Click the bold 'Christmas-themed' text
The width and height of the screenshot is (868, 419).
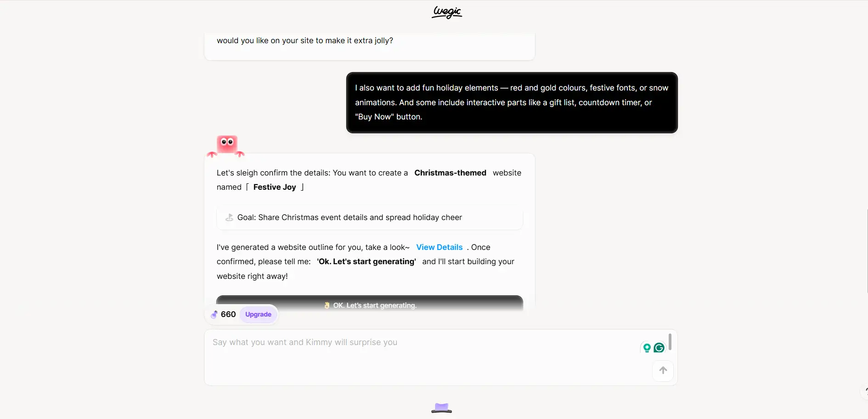(450, 173)
